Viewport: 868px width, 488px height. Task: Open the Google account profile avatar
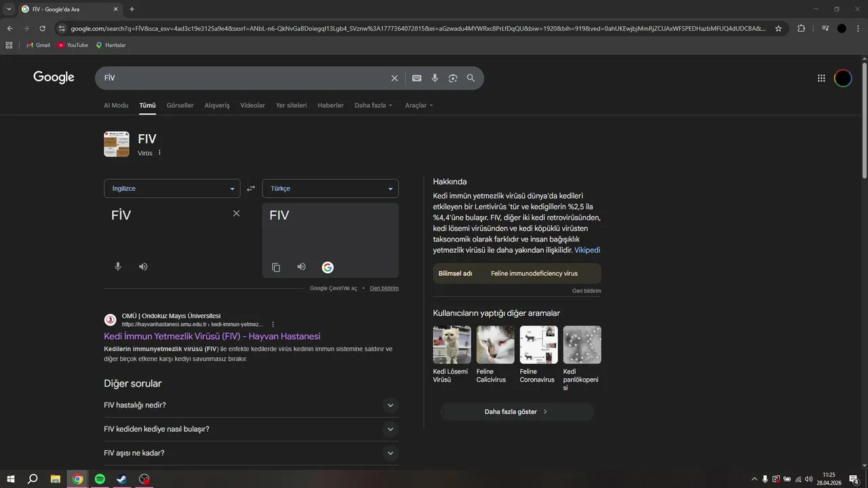843,78
